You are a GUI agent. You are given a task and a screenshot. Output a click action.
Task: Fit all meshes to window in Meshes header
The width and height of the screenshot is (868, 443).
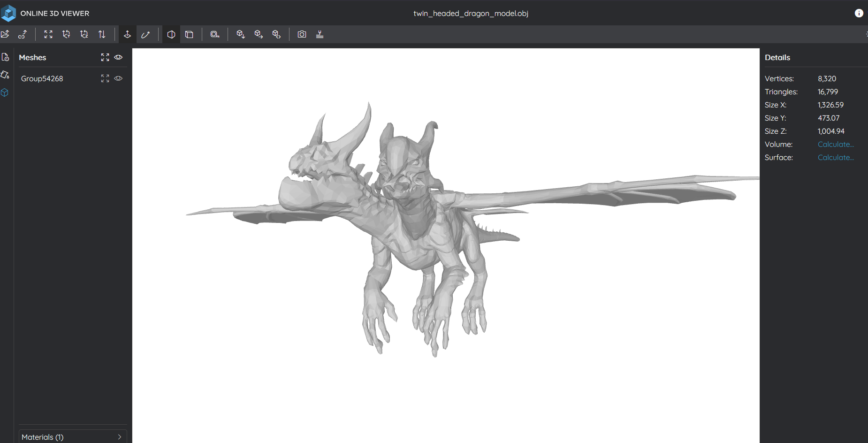pyautogui.click(x=105, y=57)
